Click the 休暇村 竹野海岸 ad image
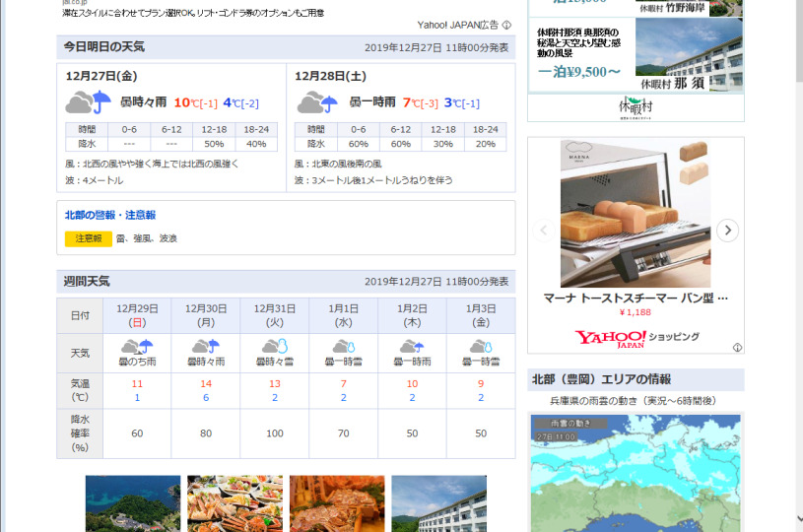Viewport: 803px width, 532px height. [x=690, y=8]
